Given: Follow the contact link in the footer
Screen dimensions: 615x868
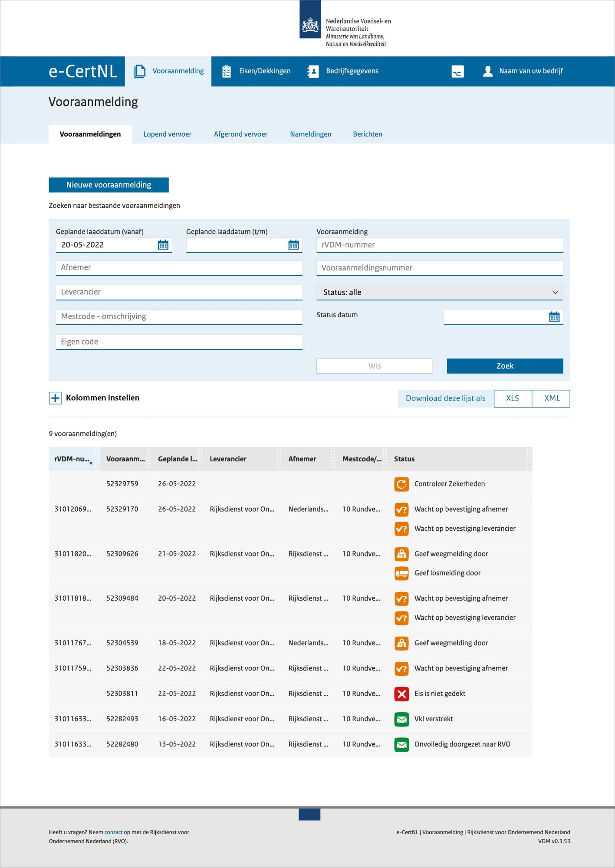Looking at the screenshot, I should (113, 832).
